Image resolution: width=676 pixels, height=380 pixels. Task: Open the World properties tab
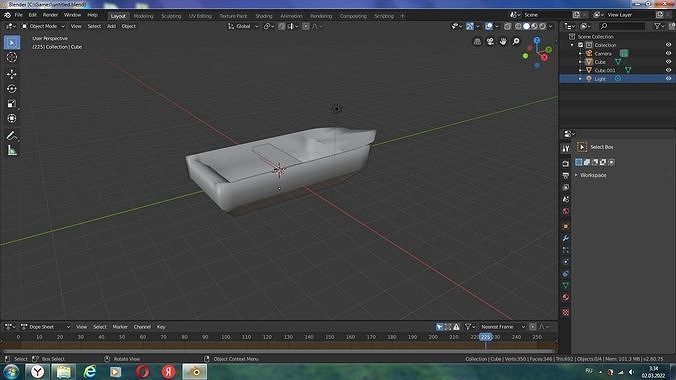click(566, 211)
